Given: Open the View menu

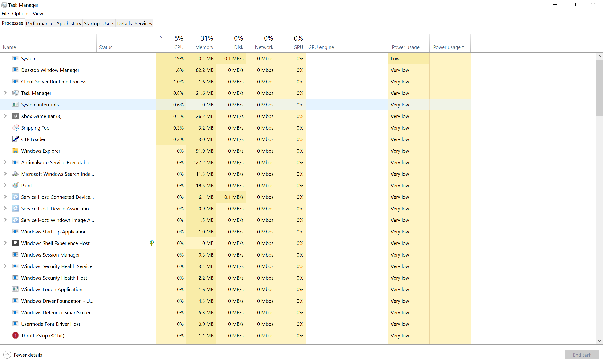Looking at the screenshot, I should [x=38, y=13].
